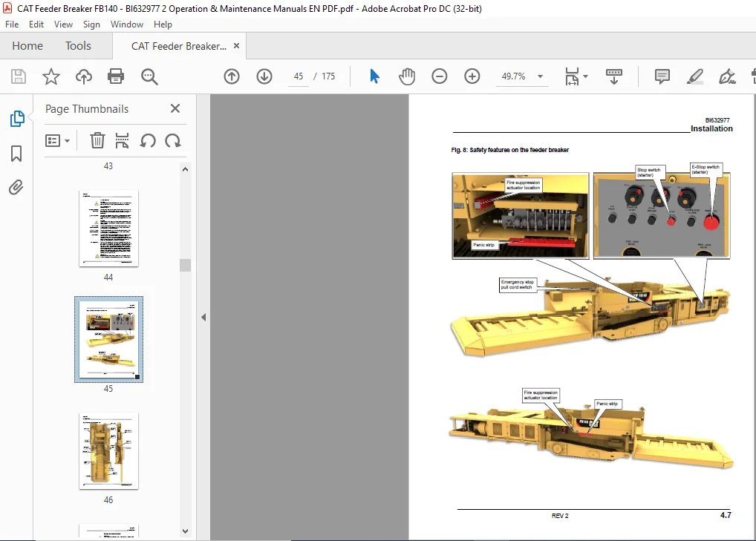This screenshot has width=756, height=541.
Task: Switch to the Home tab
Action: tap(27, 46)
